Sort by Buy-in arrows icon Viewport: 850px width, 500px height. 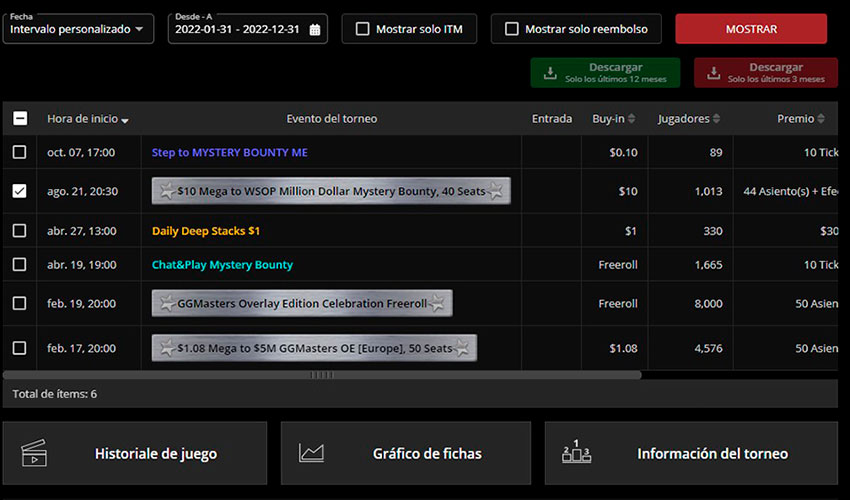pyautogui.click(x=632, y=118)
